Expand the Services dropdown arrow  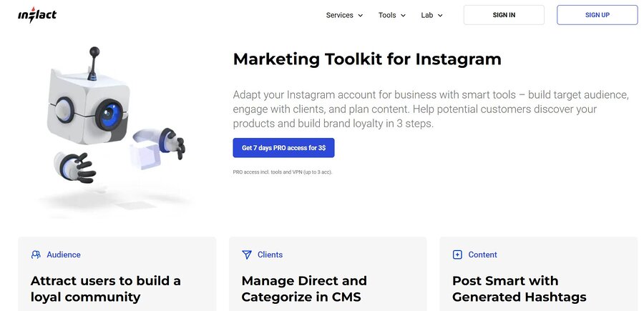coord(361,15)
